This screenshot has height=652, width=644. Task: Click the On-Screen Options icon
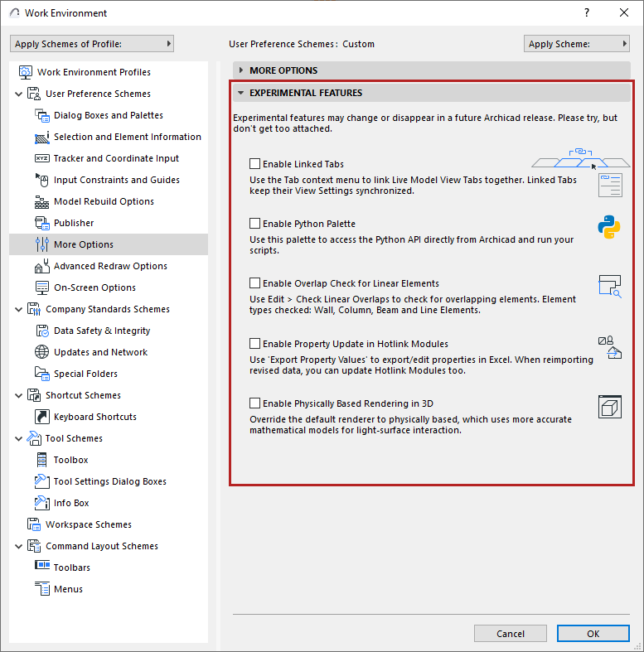[42, 287]
